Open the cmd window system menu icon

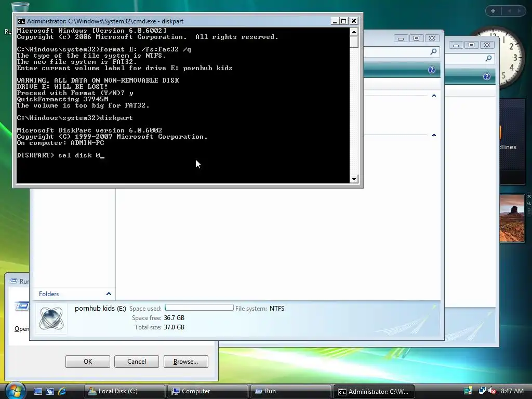pos(21,21)
